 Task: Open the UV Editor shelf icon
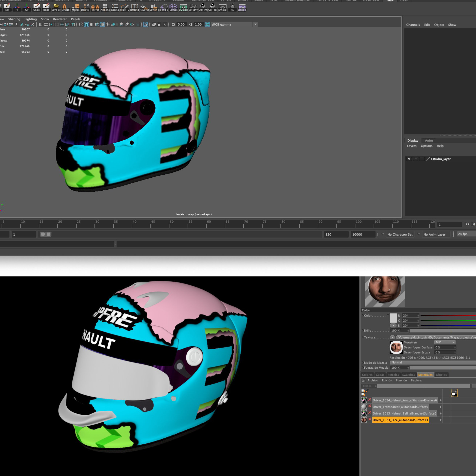pos(183,7)
